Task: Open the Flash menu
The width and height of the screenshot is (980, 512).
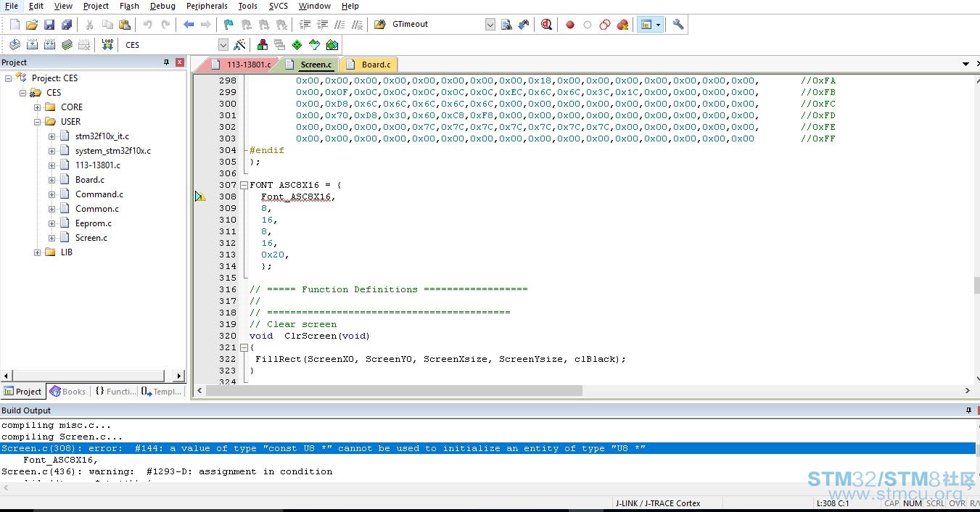Action: tap(129, 6)
